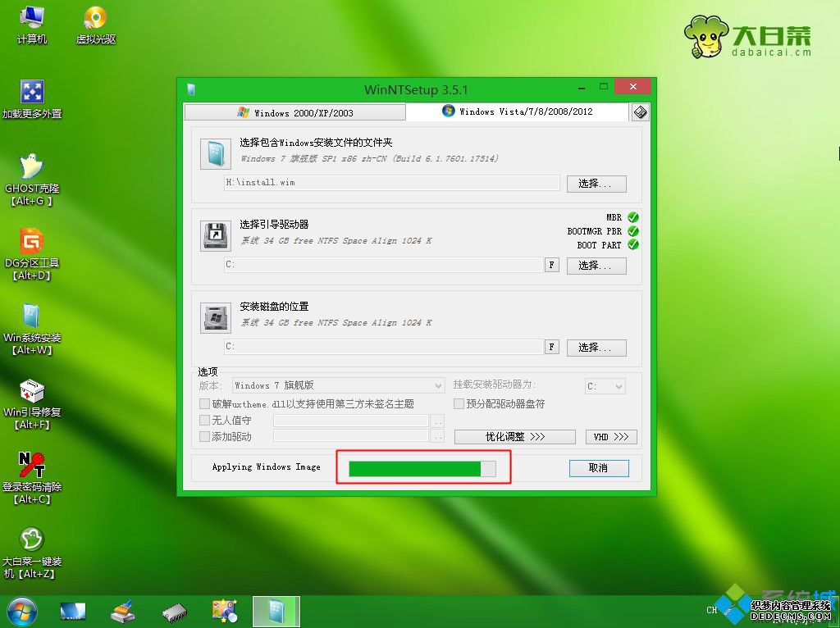
Task: Open the monitor icon in taskbar
Action: click(x=72, y=612)
